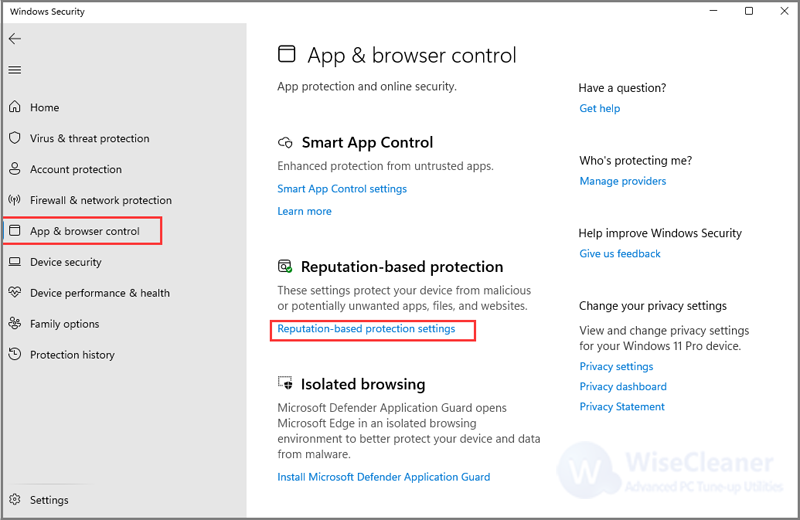Click the Device performance & health heart icon

point(15,292)
